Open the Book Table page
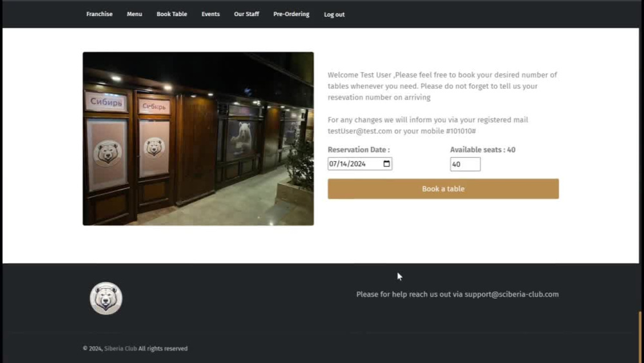 172,14
